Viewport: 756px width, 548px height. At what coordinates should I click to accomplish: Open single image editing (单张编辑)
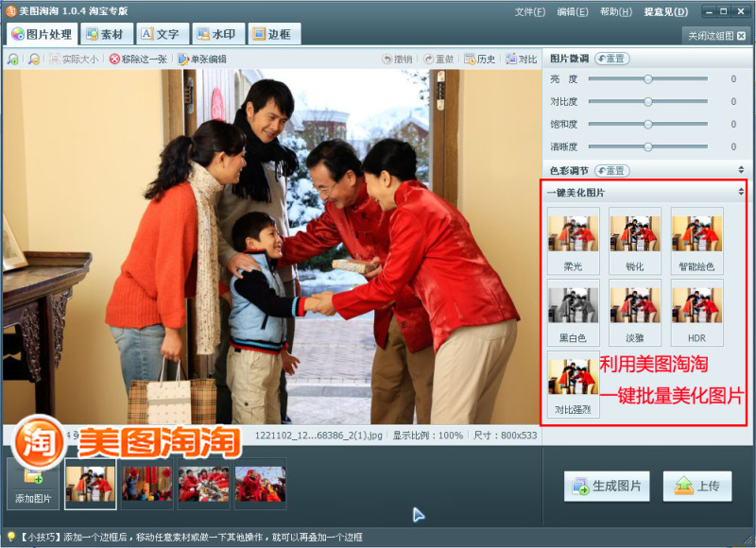coord(202,60)
